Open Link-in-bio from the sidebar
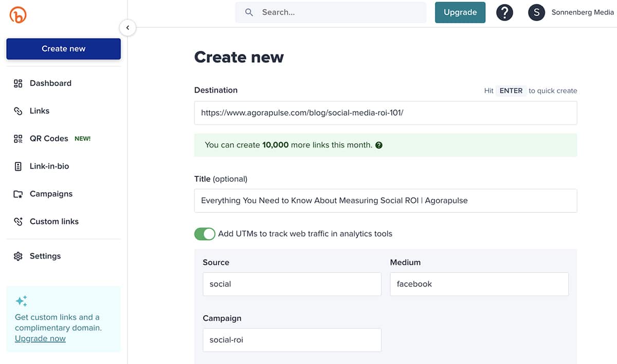Image resolution: width=617 pixels, height=364 pixels. (49, 167)
